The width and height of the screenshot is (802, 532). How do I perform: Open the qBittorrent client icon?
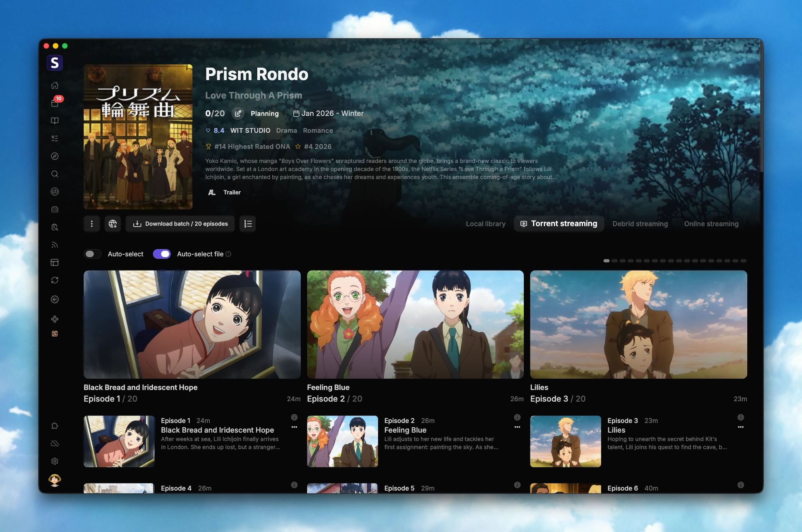pos(55,192)
